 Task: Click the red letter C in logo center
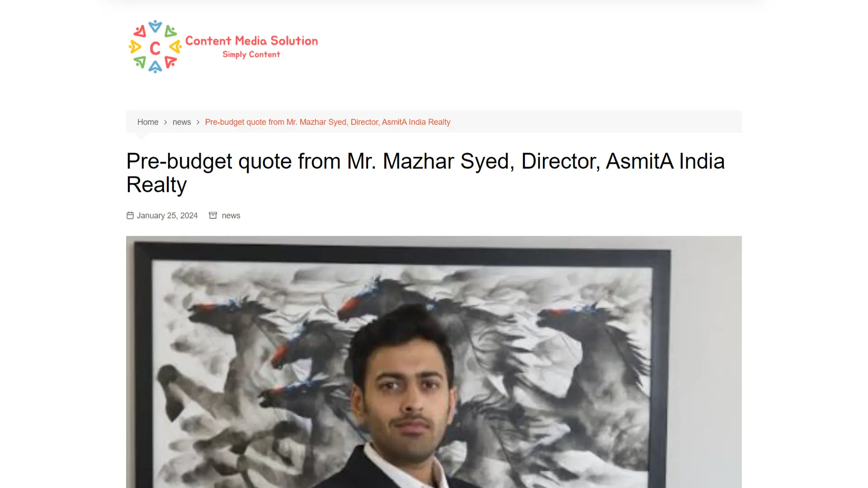[x=155, y=48]
